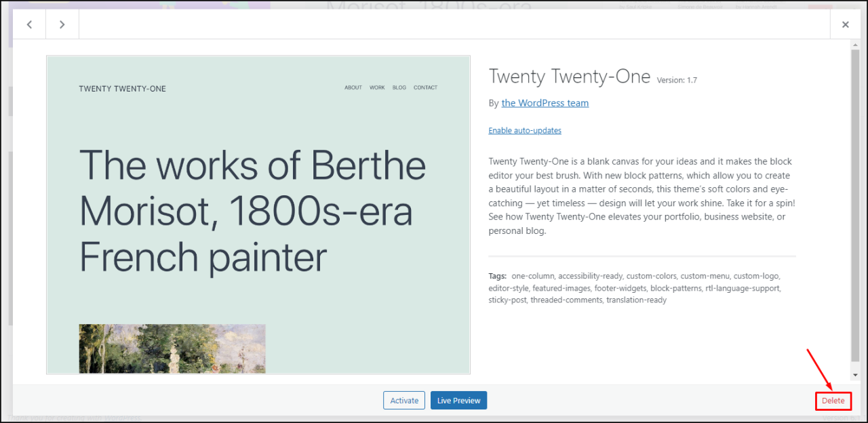Click the painting image in the screenshot
This screenshot has height=423, width=868.
tap(172, 348)
